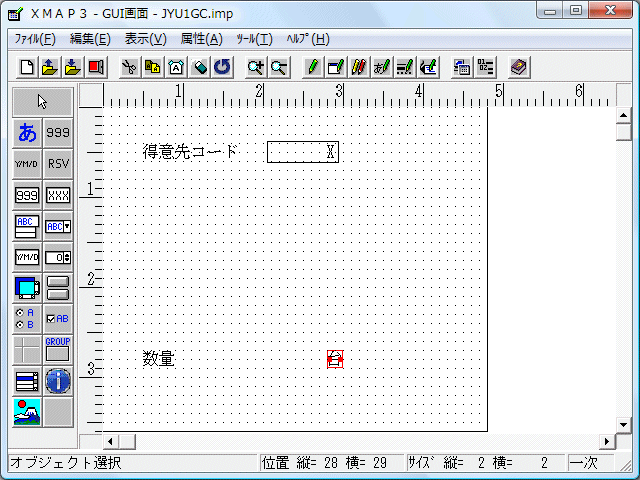Select the boxed 999 input tool
640x480 pixels.
coord(27,195)
